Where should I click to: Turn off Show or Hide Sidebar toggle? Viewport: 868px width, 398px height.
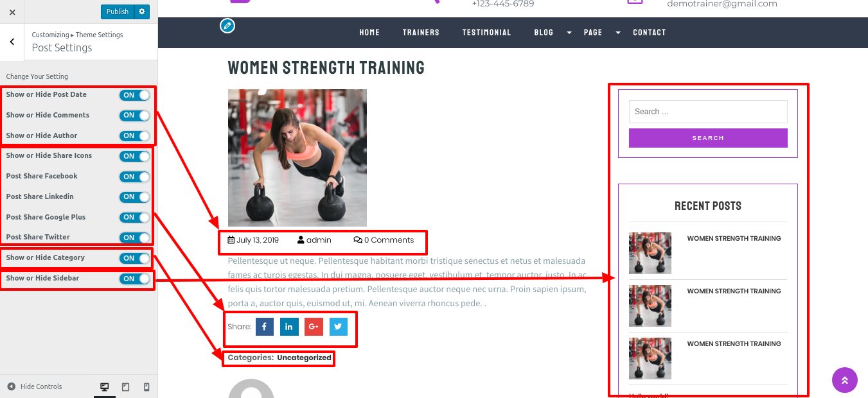[134, 279]
